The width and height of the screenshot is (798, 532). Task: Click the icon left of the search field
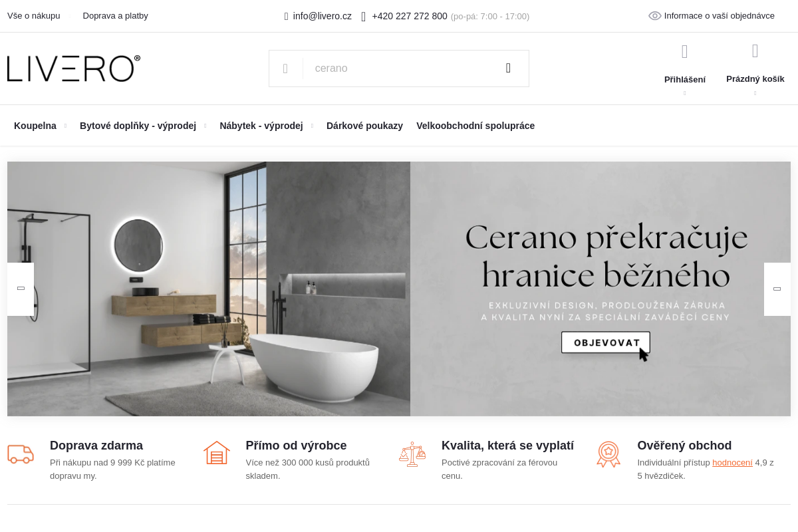coord(285,68)
